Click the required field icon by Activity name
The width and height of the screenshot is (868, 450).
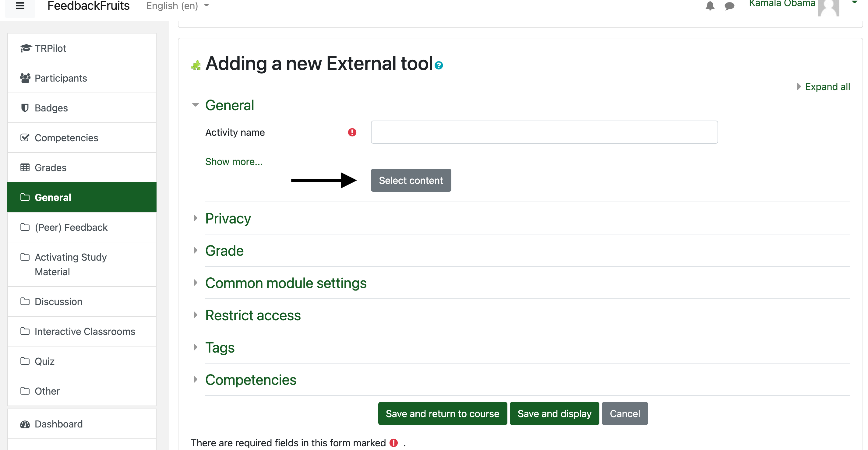coord(352,132)
